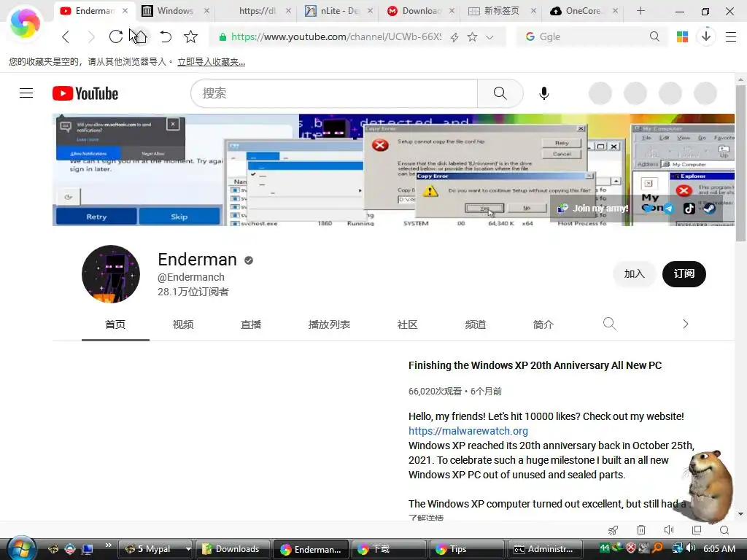Search within the channel magnifier icon
This screenshot has height=560, width=747.
609,324
